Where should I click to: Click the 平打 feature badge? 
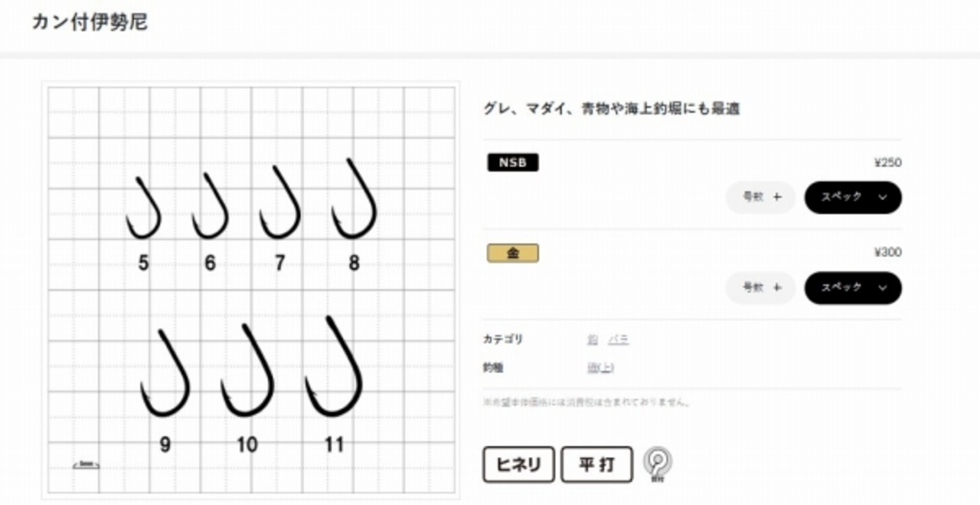[597, 464]
